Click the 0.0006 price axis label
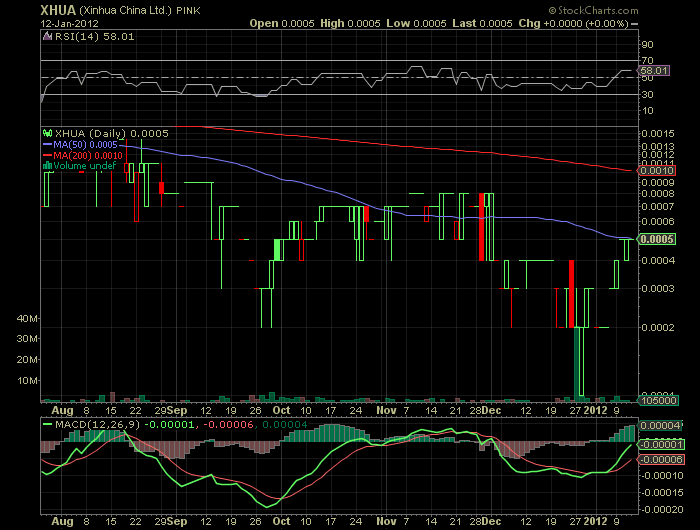 [658, 221]
